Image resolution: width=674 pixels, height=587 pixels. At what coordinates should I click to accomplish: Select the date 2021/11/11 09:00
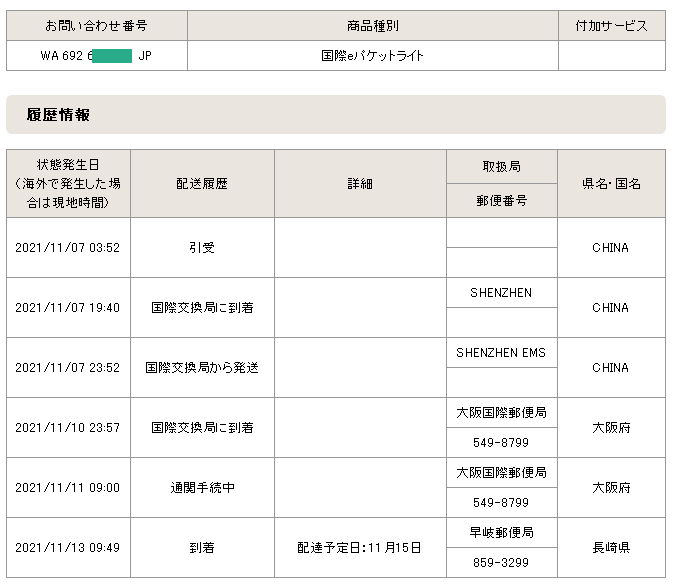pos(67,488)
